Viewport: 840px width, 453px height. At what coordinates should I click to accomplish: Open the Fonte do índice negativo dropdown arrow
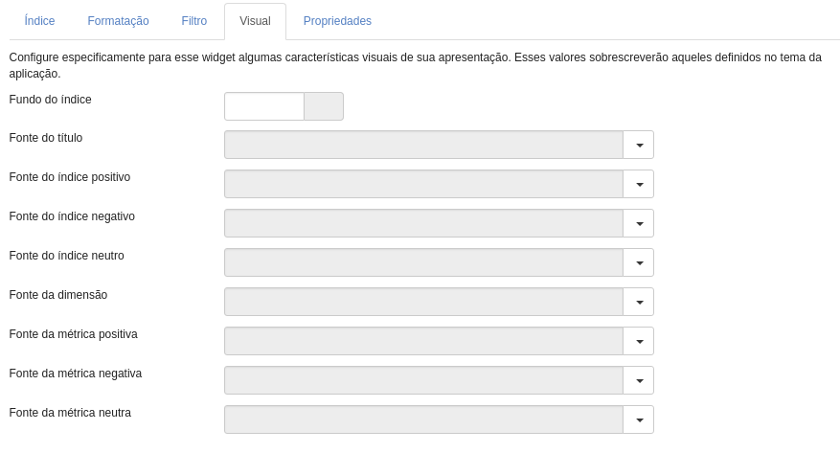tap(639, 223)
